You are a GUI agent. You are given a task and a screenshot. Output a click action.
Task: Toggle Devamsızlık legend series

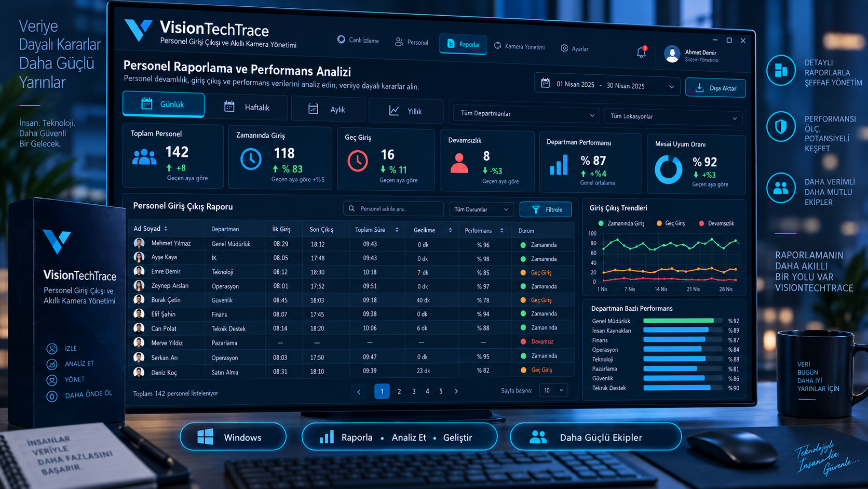(x=716, y=223)
